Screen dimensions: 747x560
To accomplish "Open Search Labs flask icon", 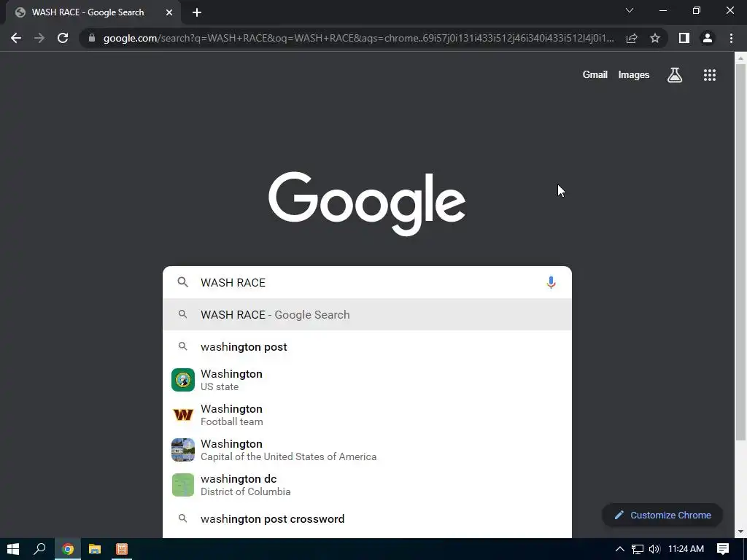I will pos(675,75).
